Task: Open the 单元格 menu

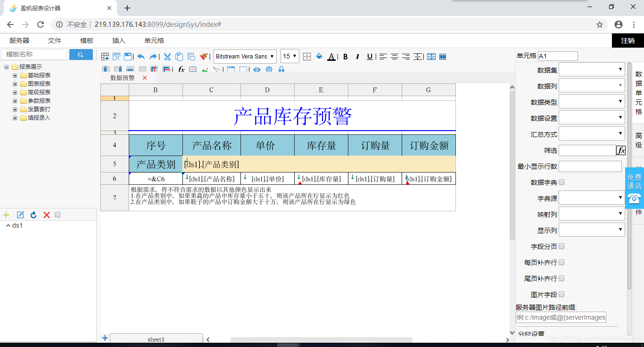Action: coord(154,41)
